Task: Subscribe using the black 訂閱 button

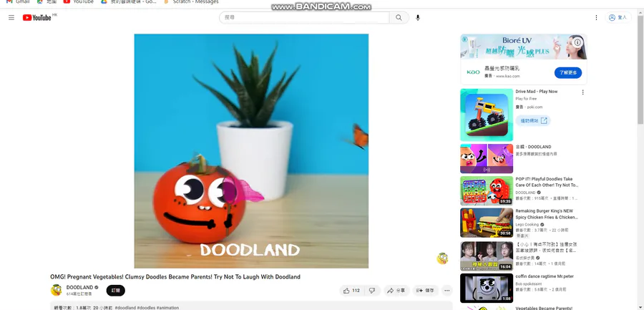Action: (115, 290)
